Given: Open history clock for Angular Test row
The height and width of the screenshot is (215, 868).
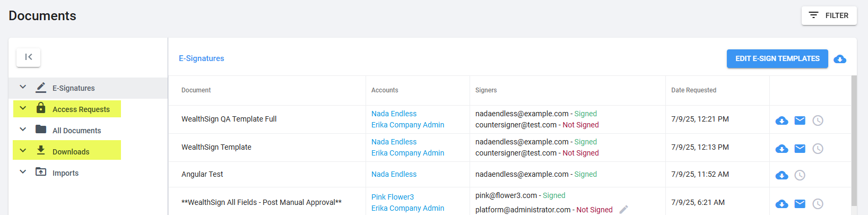Looking at the screenshot, I should [x=800, y=175].
